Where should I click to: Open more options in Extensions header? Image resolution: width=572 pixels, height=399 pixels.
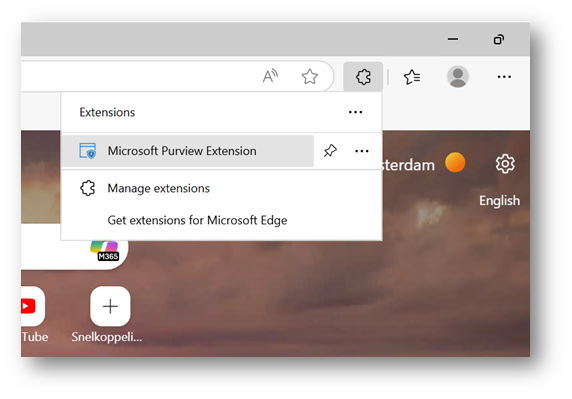click(x=355, y=112)
